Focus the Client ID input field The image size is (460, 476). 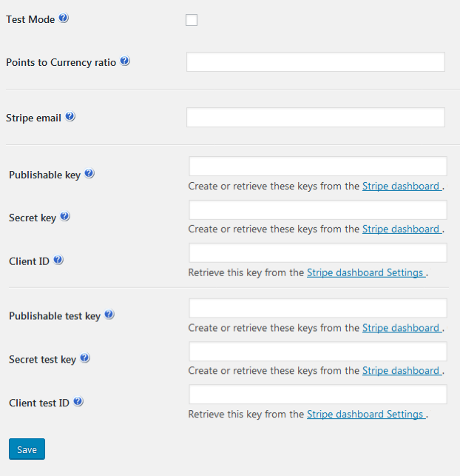pos(318,252)
